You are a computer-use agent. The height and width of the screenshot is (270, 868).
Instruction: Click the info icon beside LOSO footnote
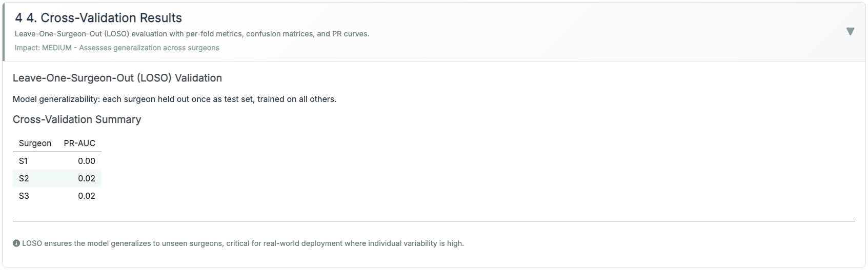point(16,243)
